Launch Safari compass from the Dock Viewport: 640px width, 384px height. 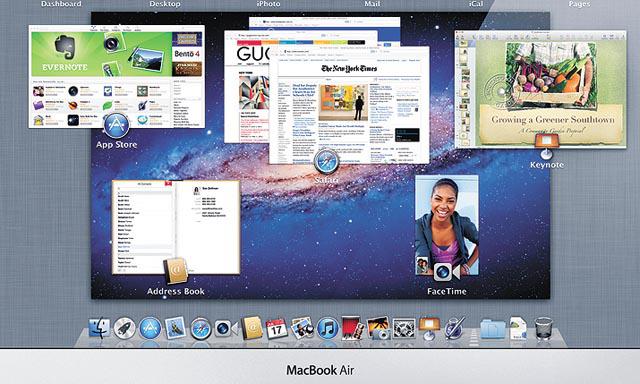200,328
